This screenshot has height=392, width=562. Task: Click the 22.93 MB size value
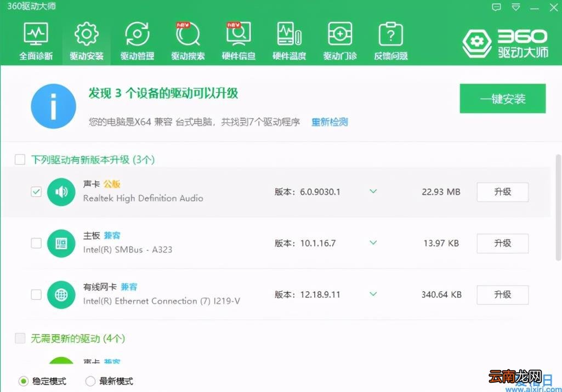441,192
